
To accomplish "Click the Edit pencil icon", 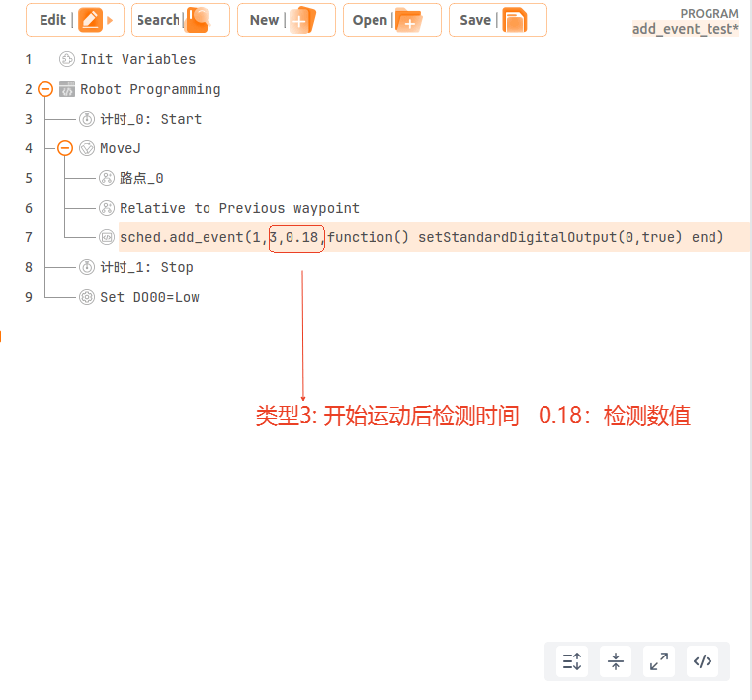I will click(x=90, y=20).
